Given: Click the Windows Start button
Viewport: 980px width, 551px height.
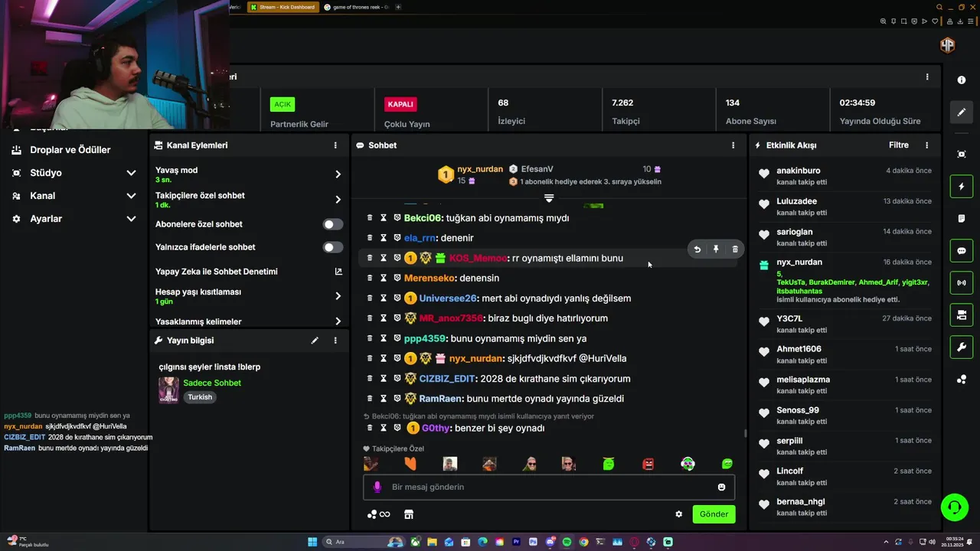Looking at the screenshot, I should coord(312,542).
